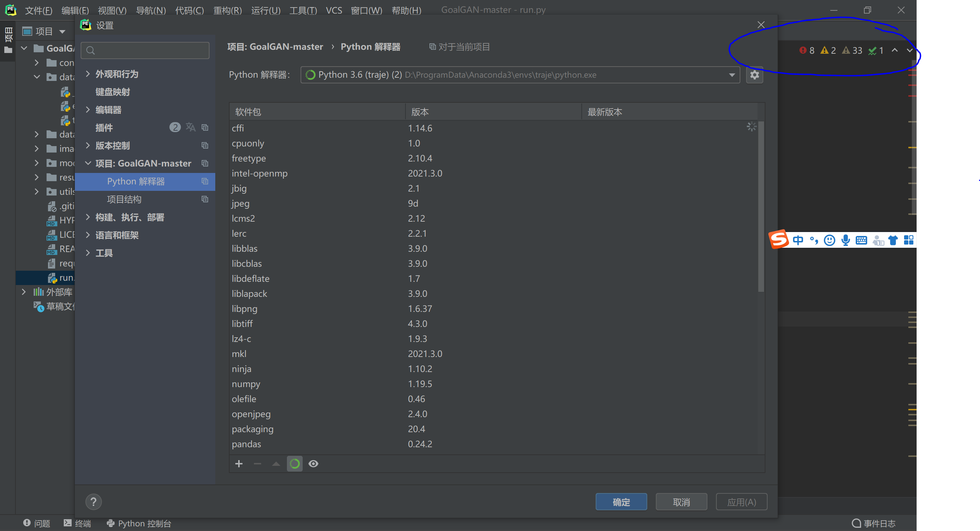This screenshot has height=531, width=980.
Task: Open the 运行(U) menu
Action: click(x=265, y=10)
